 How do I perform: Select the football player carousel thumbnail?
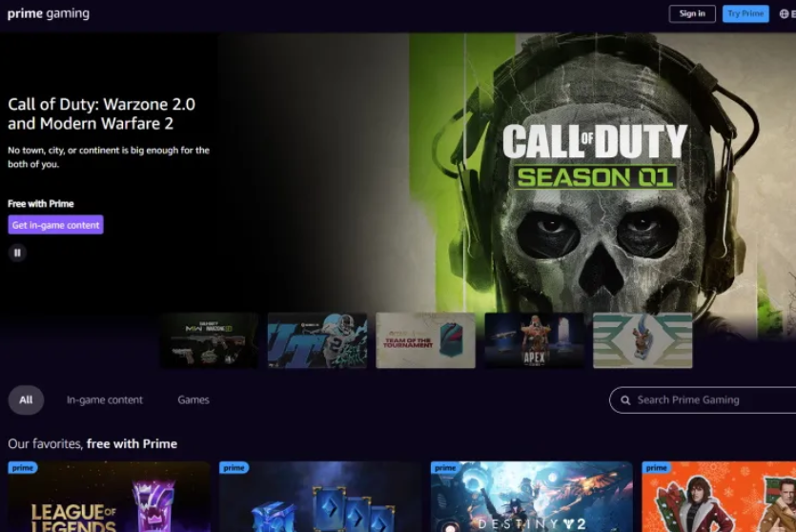click(x=317, y=340)
